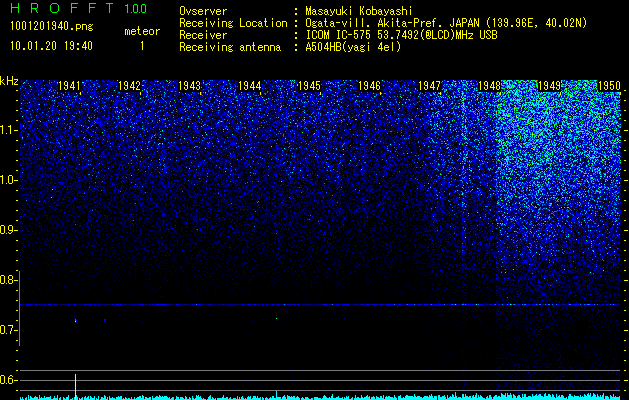Click the Ogata-vill. Akita-Pref. JAPAN location text
This screenshot has height=400, width=629.
point(446,23)
